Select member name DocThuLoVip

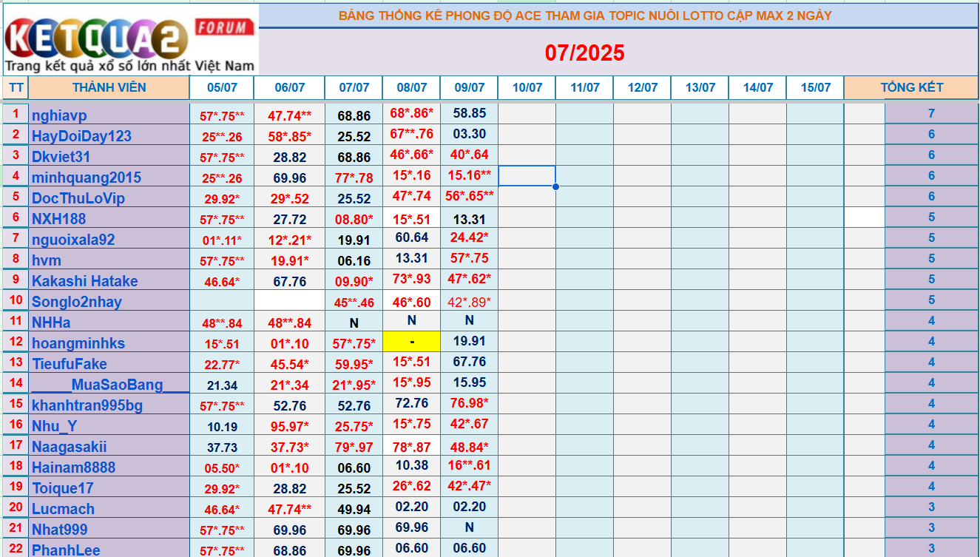(78, 198)
